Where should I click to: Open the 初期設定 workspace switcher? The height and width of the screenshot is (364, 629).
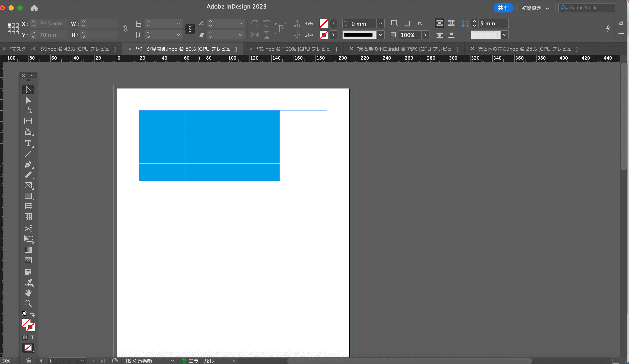point(535,8)
